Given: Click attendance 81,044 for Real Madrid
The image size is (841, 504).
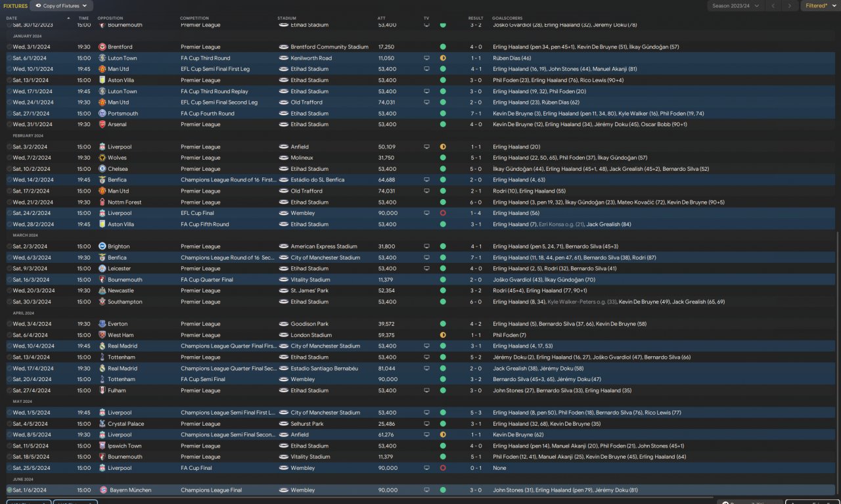Looking at the screenshot, I should click(387, 369).
